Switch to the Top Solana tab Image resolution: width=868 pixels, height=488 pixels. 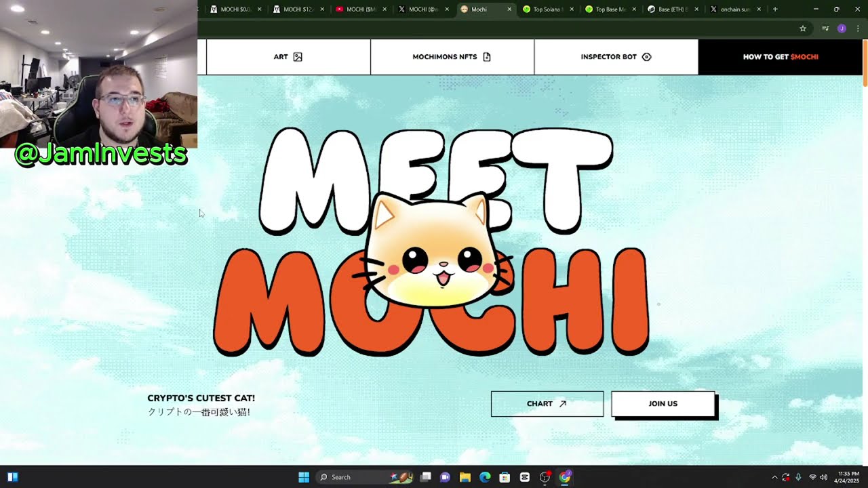tap(547, 9)
